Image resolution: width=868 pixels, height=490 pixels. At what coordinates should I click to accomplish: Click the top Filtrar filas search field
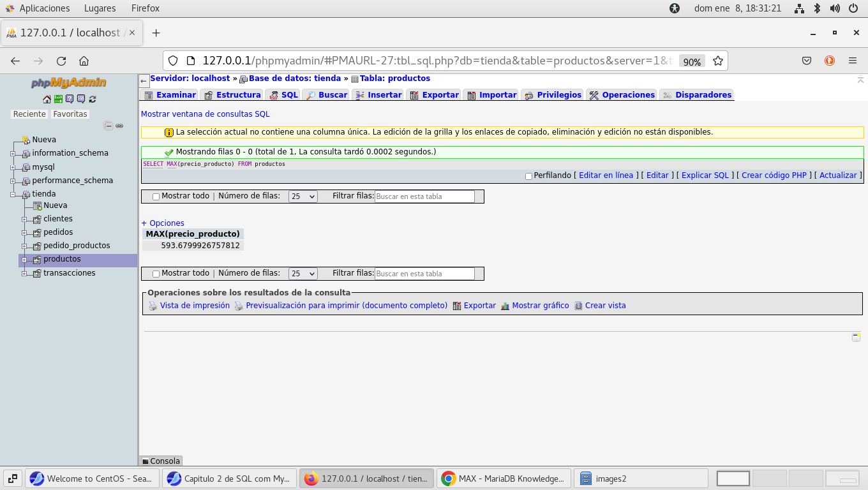click(x=424, y=197)
